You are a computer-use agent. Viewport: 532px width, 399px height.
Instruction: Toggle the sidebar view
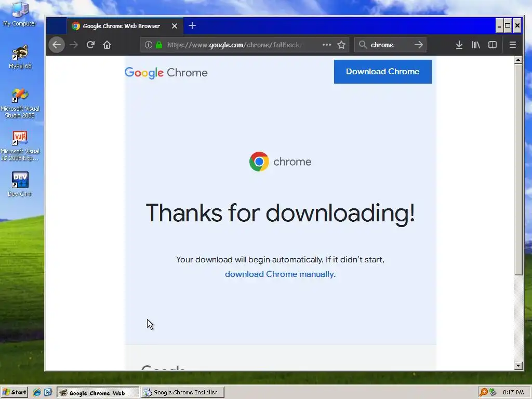pos(493,45)
